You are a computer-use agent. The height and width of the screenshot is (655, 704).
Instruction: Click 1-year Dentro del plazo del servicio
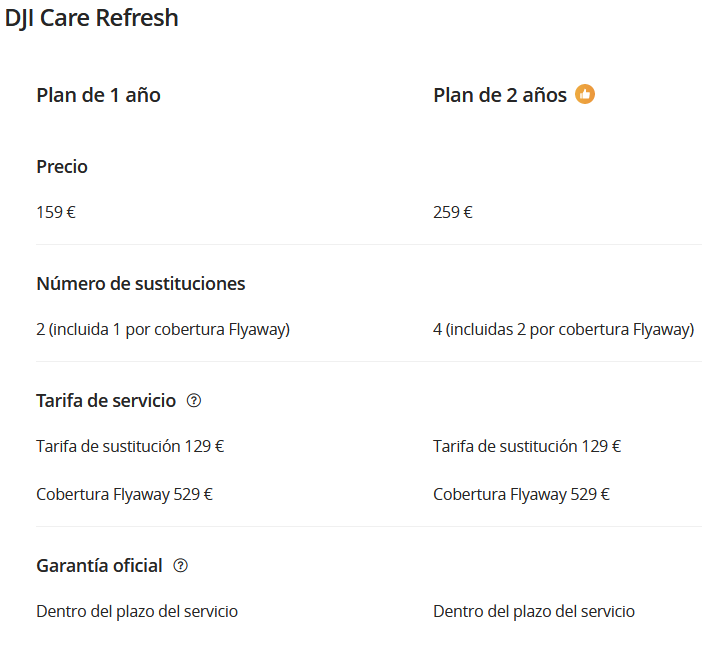click(137, 611)
